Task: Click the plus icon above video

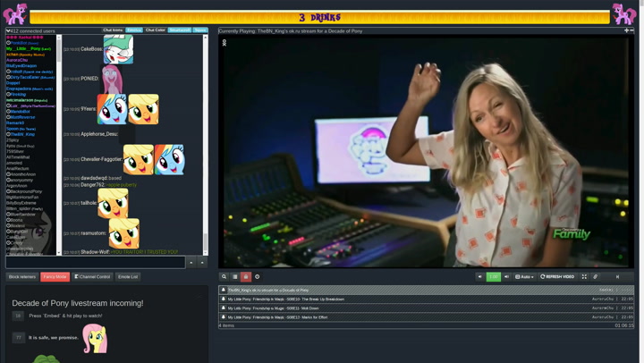Action: tap(626, 30)
